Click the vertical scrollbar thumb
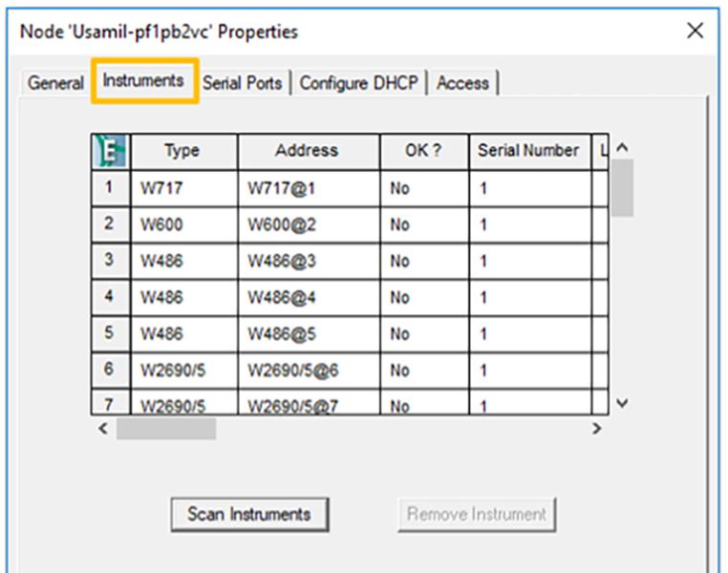 [x=622, y=187]
